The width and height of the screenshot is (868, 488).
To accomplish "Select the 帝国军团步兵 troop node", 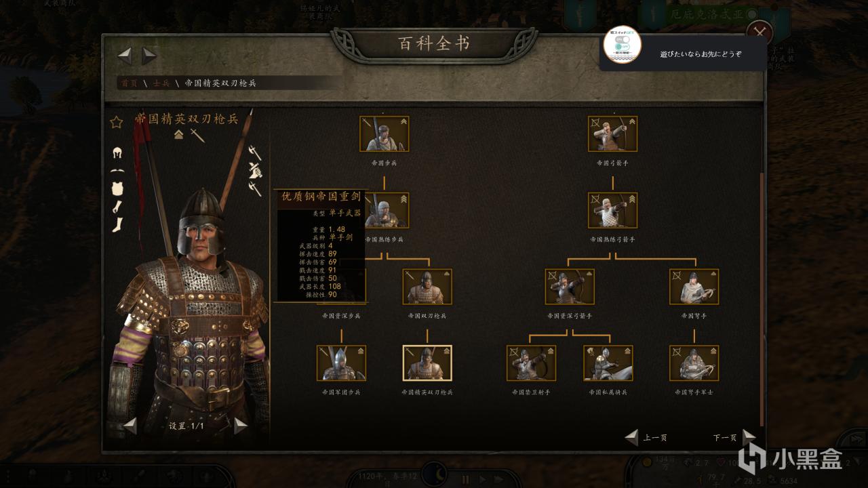I will [x=341, y=363].
